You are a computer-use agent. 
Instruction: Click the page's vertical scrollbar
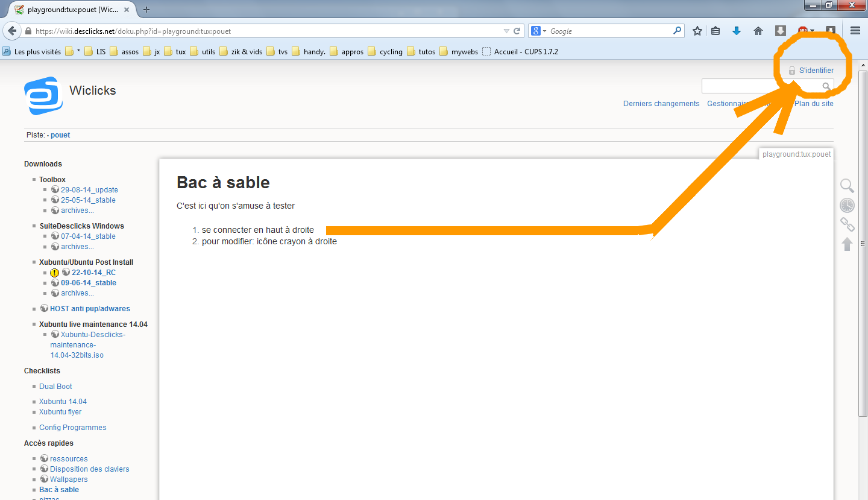[x=863, y=241]
